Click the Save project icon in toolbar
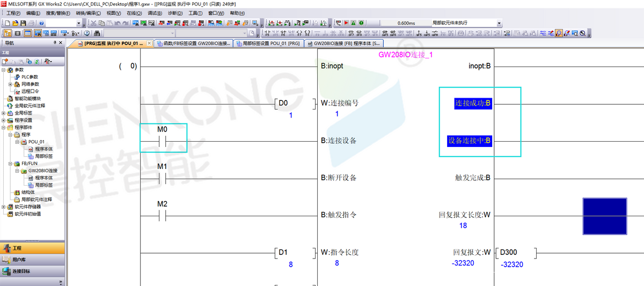This screenshot has width=644, height=286. (24, 23)
